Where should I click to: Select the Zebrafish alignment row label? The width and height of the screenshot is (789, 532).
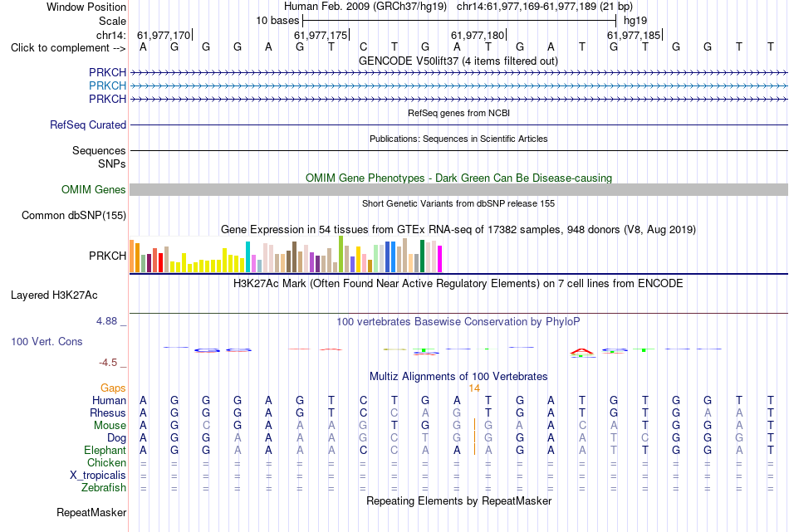(104, 487)
